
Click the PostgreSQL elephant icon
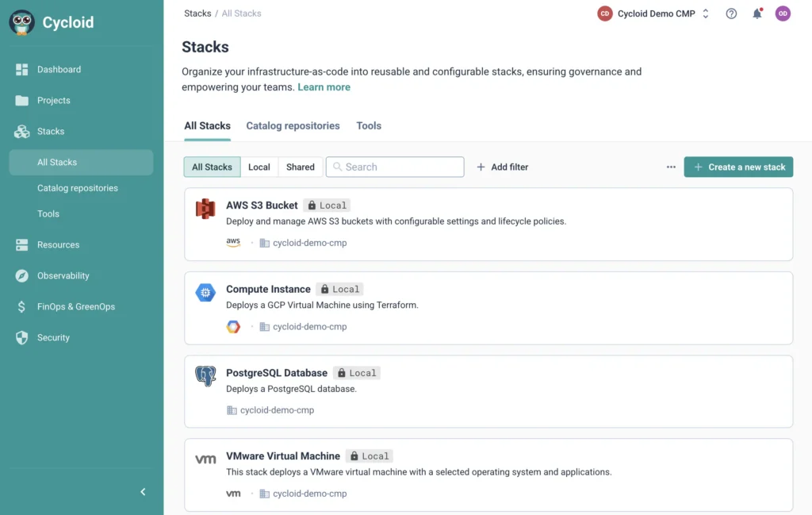coord(205,375)
